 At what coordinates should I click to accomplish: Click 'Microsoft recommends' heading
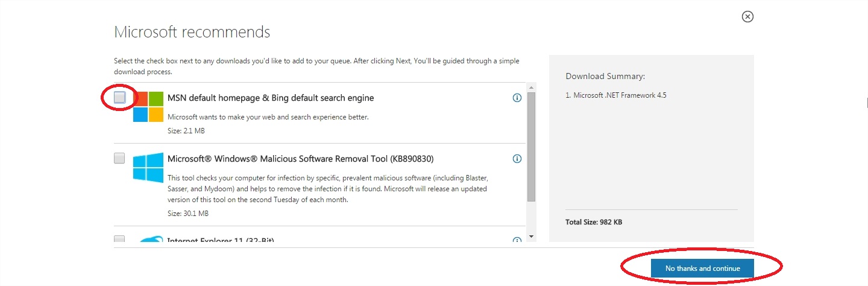click(192, 32)
